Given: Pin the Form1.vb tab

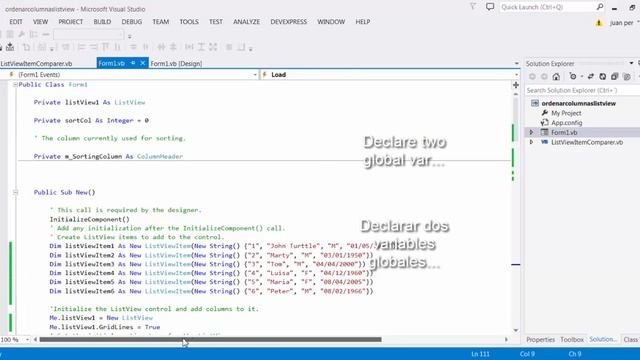Looking at the screenshot, I should [133, 63].
